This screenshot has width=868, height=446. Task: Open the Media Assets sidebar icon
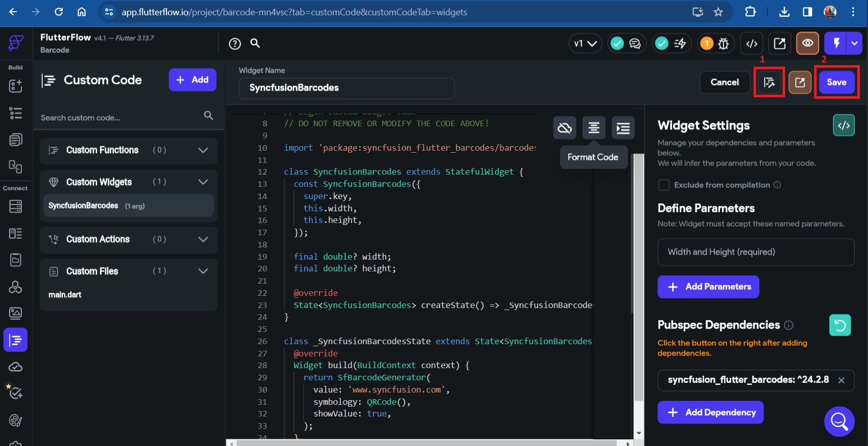(16, 313)
